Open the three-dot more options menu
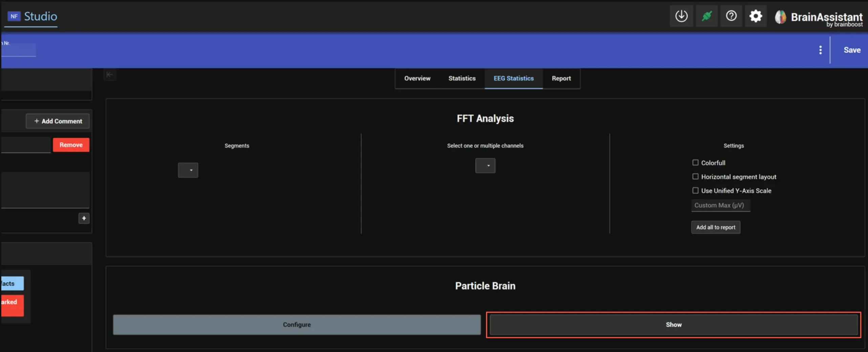Screen dimensions: 868x352 pos(820,50)
